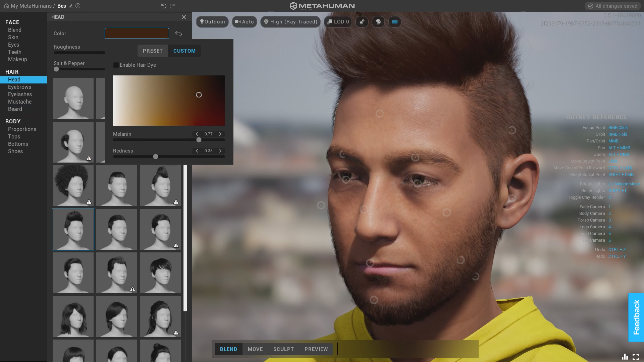Click the reset color arrow button
This screenshot has height=362, width=644.
[179, 33]
